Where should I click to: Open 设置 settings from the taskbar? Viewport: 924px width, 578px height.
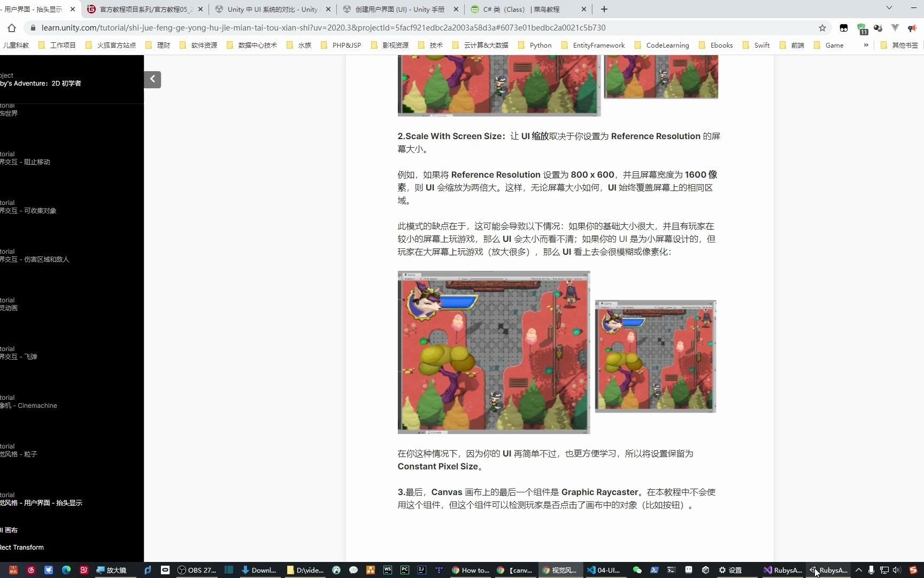[x=730, y=570]
